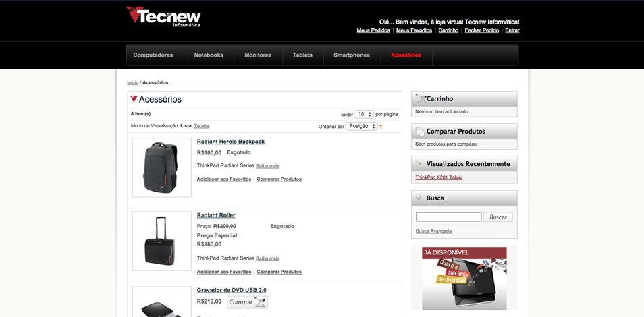644x317 pixels.
Task: Click the R$210,00 price text
Action: click(x=209, y=301)
